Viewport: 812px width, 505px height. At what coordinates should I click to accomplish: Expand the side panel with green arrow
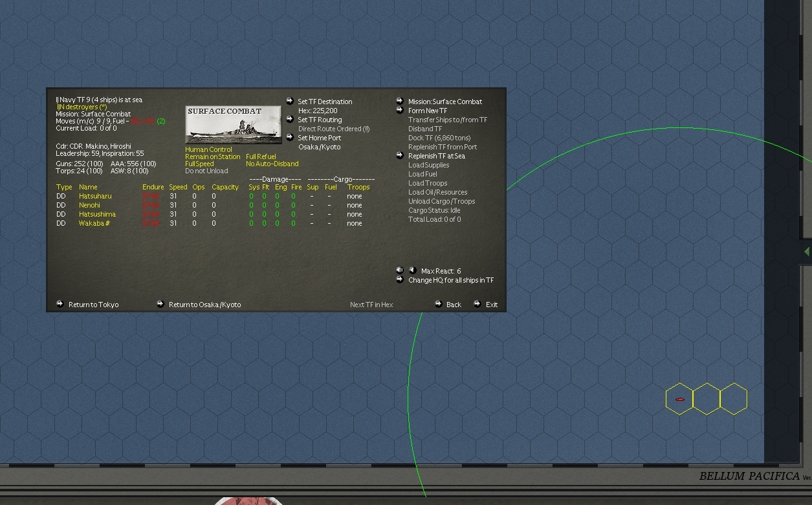[806, 251]
